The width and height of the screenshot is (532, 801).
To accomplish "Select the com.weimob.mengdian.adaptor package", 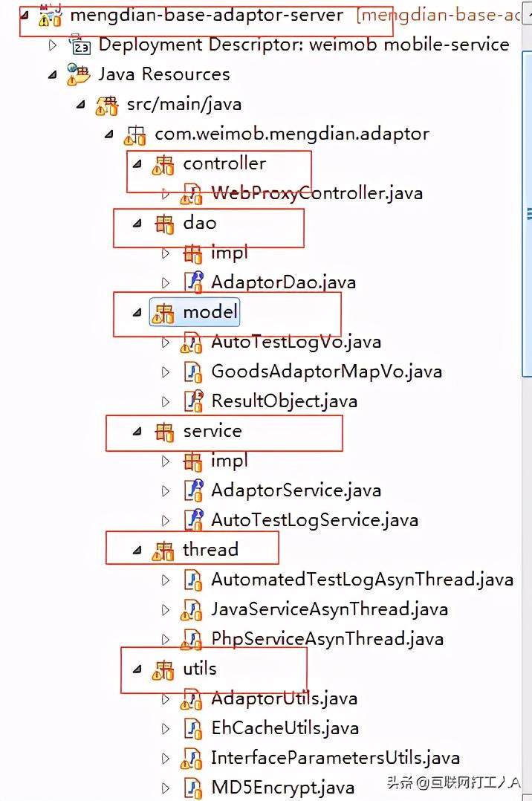I will (x=291, y=134).
